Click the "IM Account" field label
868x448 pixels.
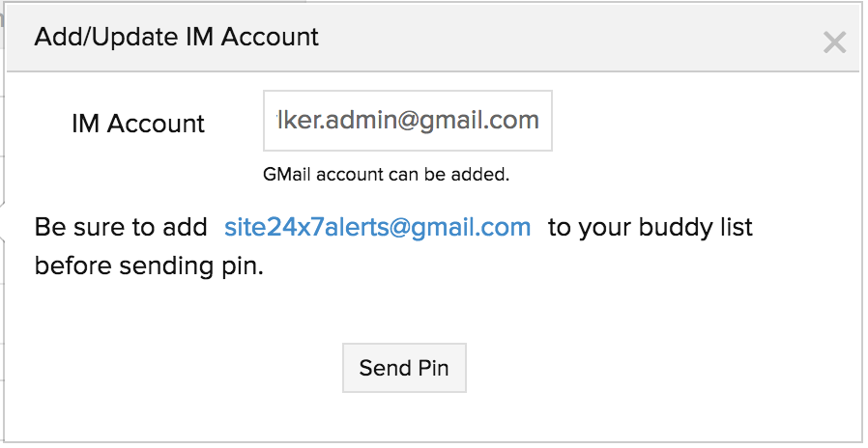tap(138, 124)
